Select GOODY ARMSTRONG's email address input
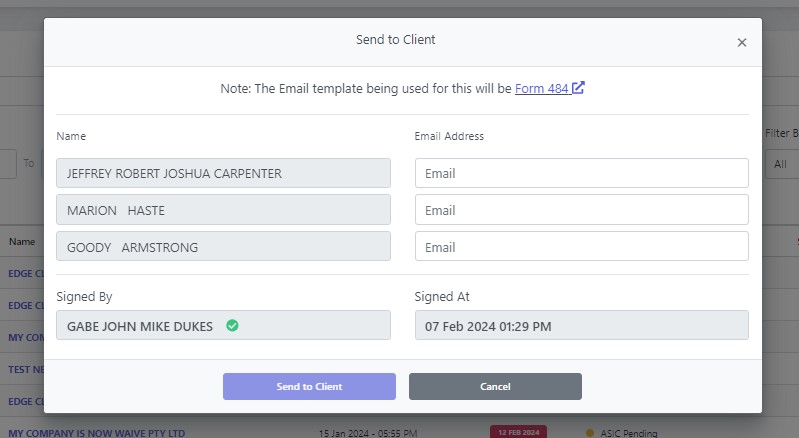 tap(581, 247)
